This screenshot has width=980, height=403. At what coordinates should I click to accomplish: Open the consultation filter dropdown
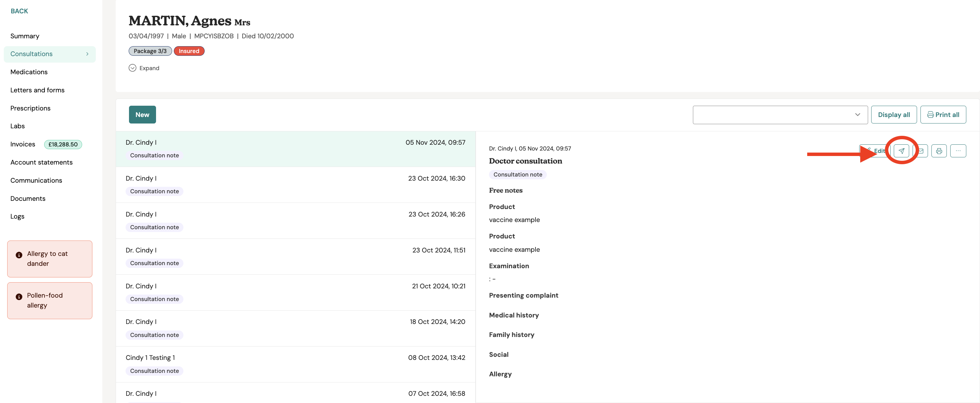pos(780,115)
